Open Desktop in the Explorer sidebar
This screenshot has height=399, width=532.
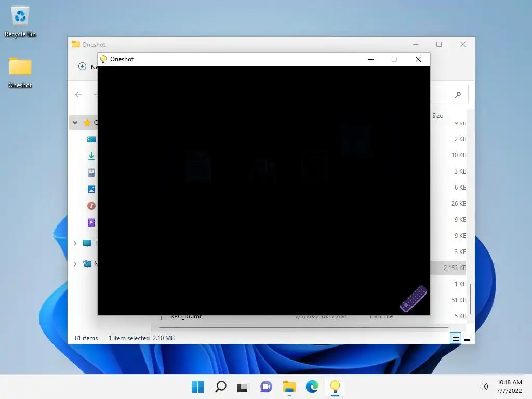coord(91,139)
